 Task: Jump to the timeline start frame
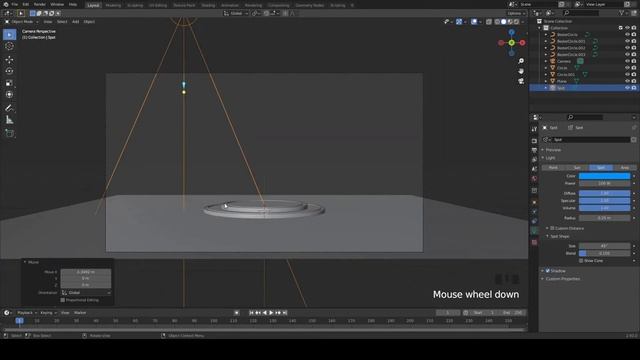click(251, 313)
